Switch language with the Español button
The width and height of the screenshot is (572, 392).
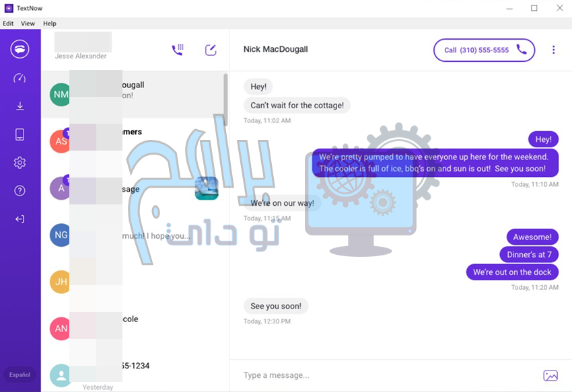pos(20,375)
